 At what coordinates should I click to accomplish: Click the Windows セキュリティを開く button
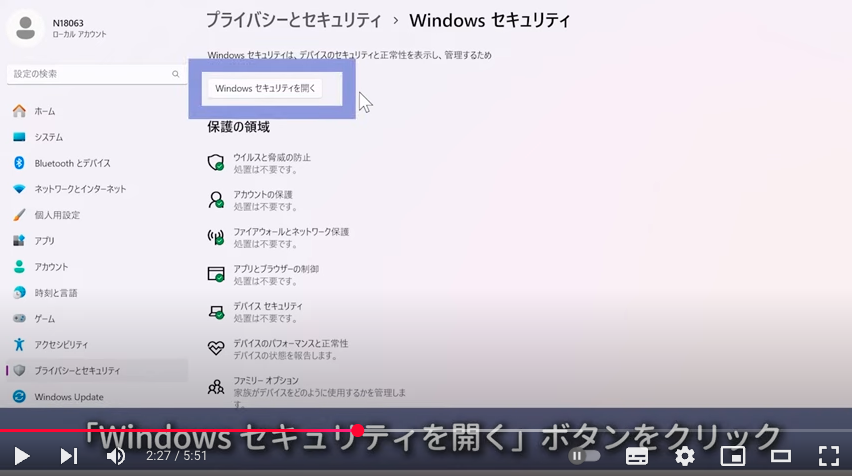click(x=265, y=88)
